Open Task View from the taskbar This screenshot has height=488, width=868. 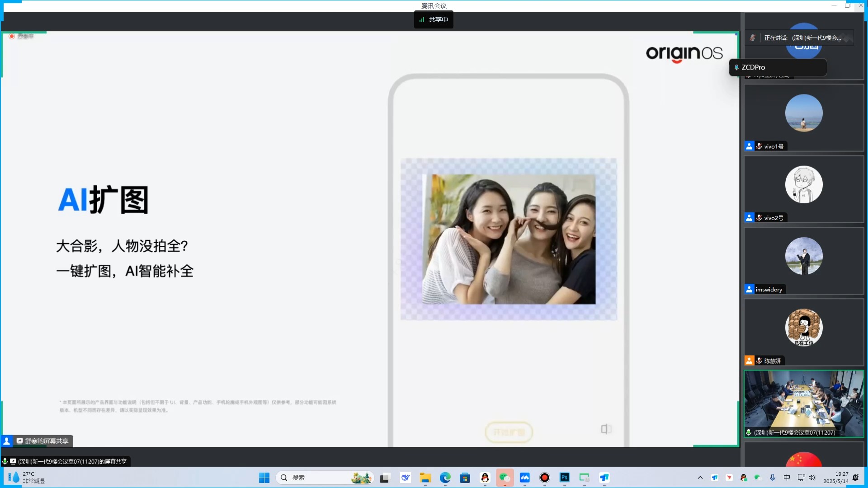click(x=385, y=478)
